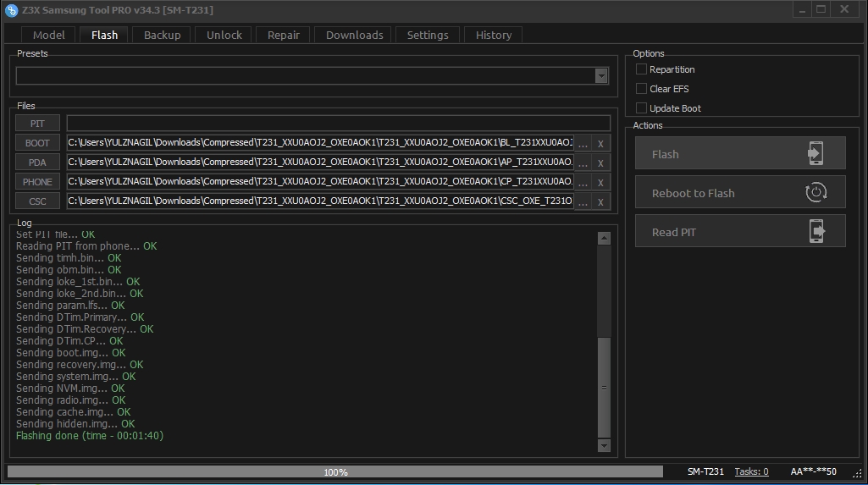Click 'Reading PIT from phone' log line

click(86, 246)
